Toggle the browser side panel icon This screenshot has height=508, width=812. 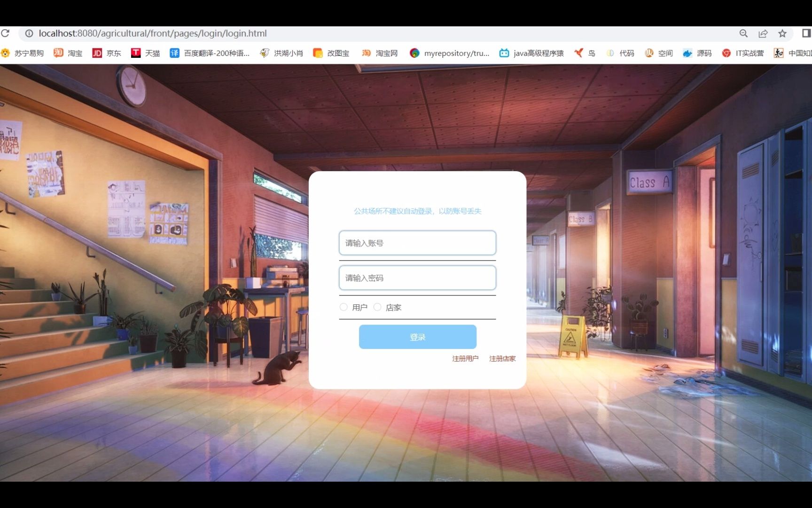click(x=806, y=33)
